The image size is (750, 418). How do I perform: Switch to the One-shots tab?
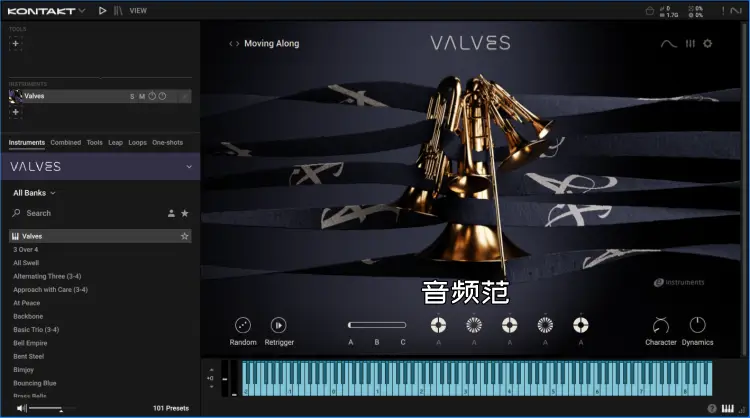click(167, 143)
